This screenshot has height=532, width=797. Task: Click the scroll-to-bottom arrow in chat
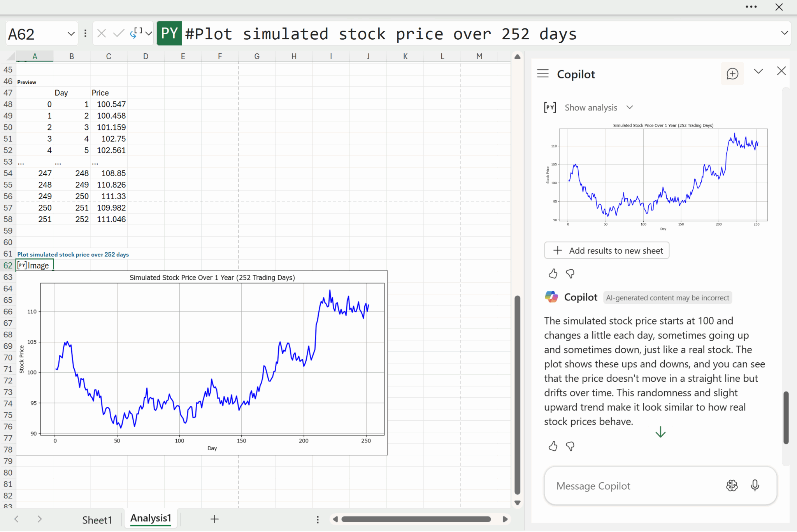(660, 432)
